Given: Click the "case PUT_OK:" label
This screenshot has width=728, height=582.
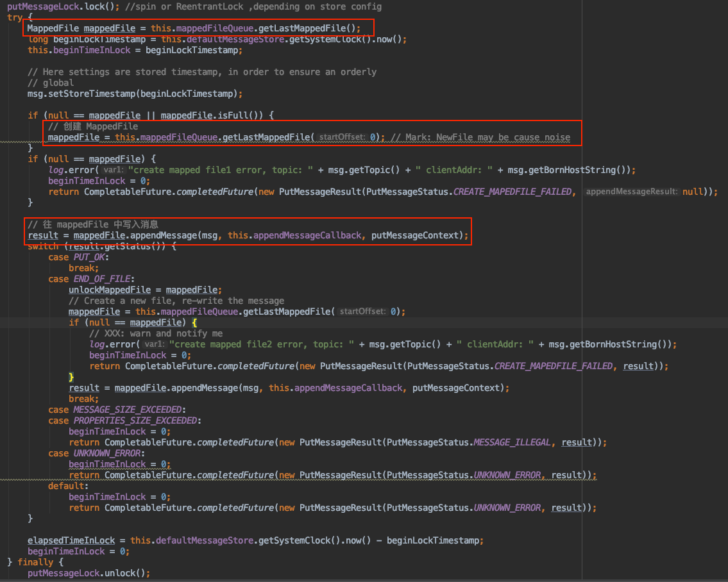Looking at the screenshot, I should click(x=78, y=257).
